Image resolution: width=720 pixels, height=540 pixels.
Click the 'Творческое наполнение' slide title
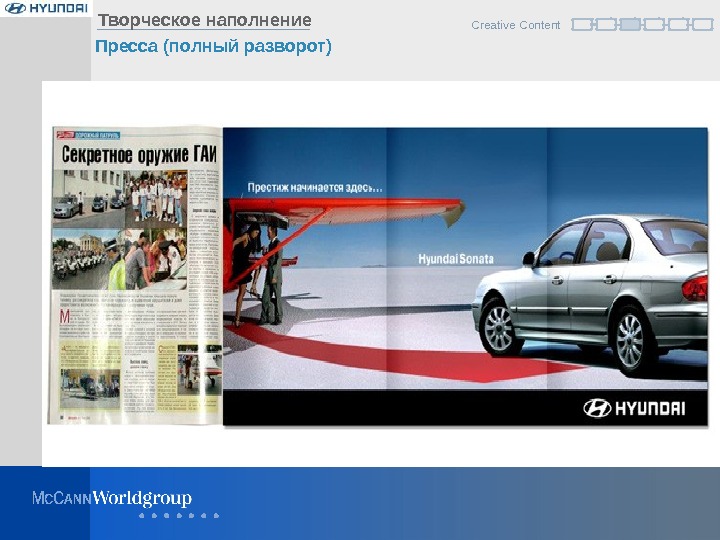click(204, 20)
